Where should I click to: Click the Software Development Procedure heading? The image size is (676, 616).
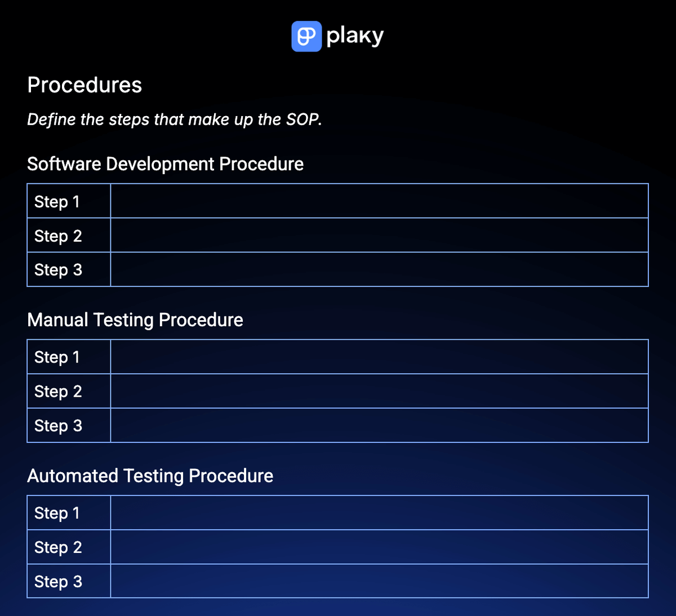(165, 164)
